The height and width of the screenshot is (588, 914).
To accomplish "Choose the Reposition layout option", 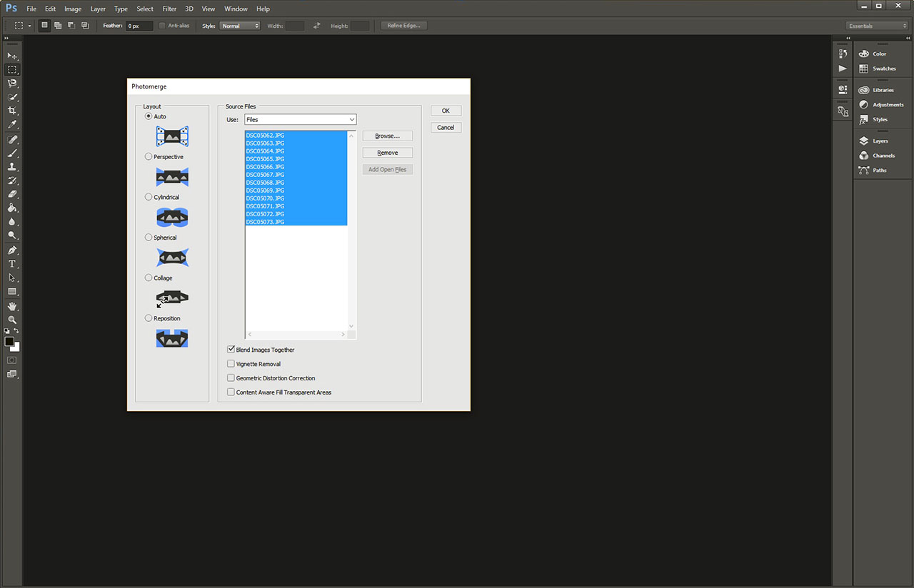I will 149,318.
